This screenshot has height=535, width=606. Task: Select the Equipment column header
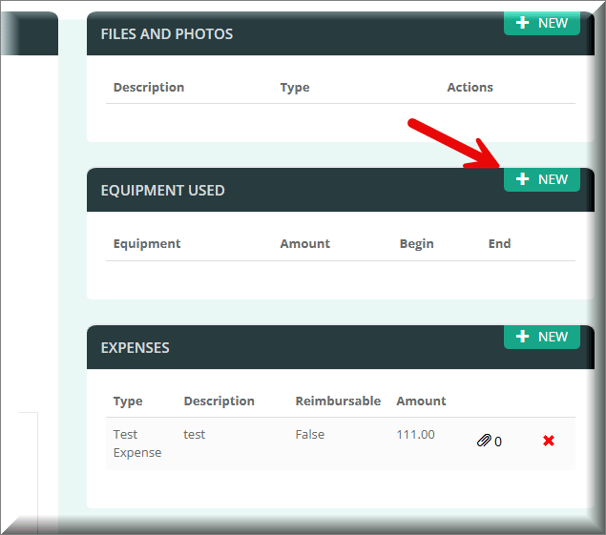click(x=146, y=243)
